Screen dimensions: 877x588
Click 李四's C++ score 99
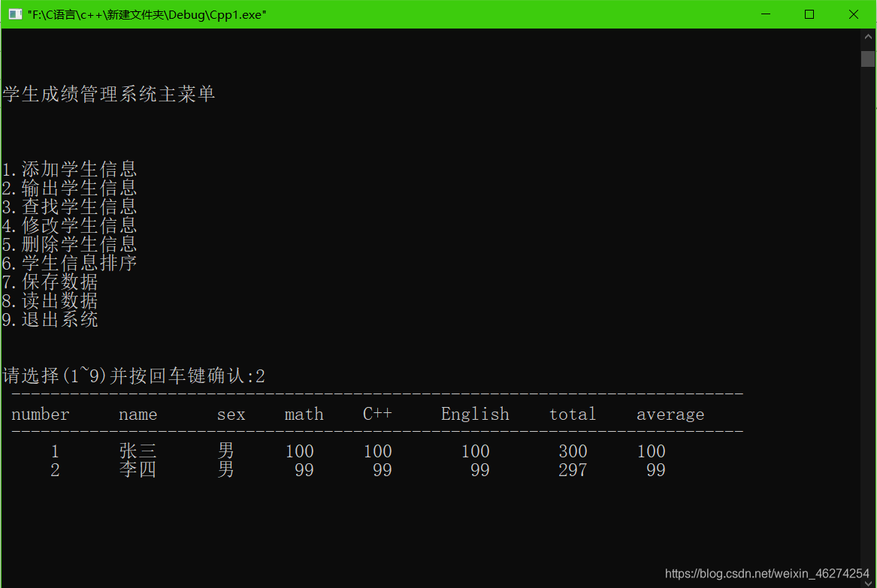[382, 470]
